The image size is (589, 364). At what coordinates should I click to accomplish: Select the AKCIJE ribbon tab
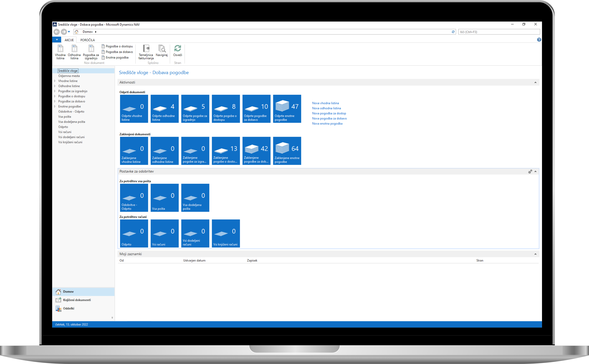(x=69, y=40)
